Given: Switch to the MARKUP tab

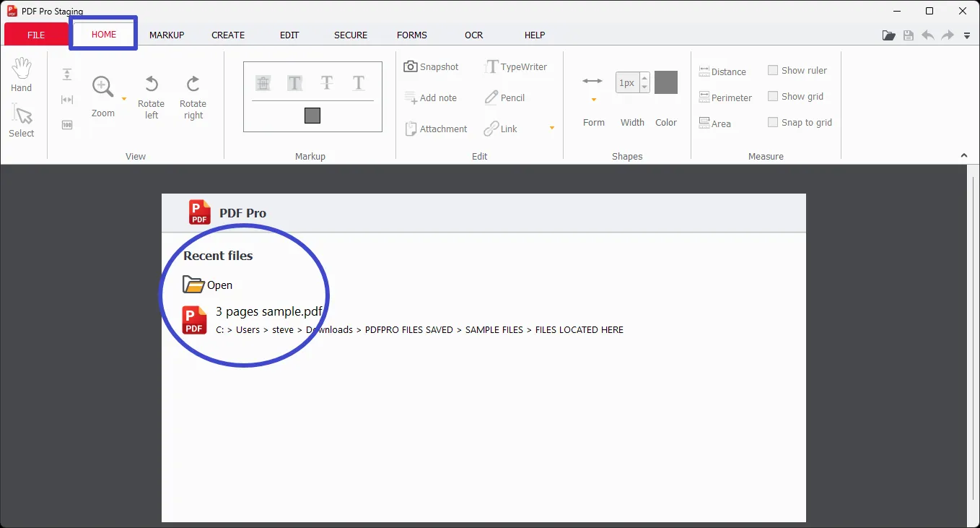Looking at the screenshot, I should [x=167, y=35].
